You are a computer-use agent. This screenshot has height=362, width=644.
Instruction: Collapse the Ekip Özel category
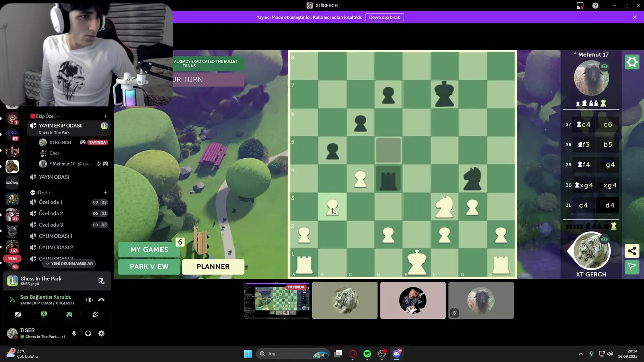pyautogui.click(x=45, y=116)
